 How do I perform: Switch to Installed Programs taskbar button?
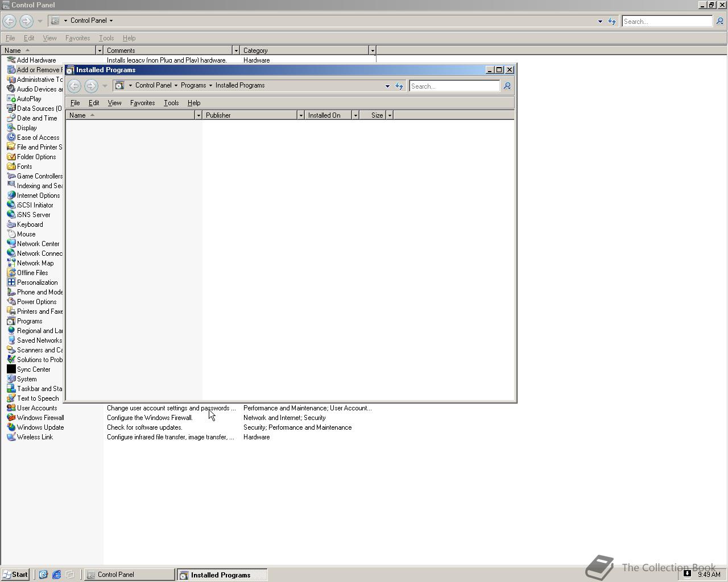(x=222, y=575)
